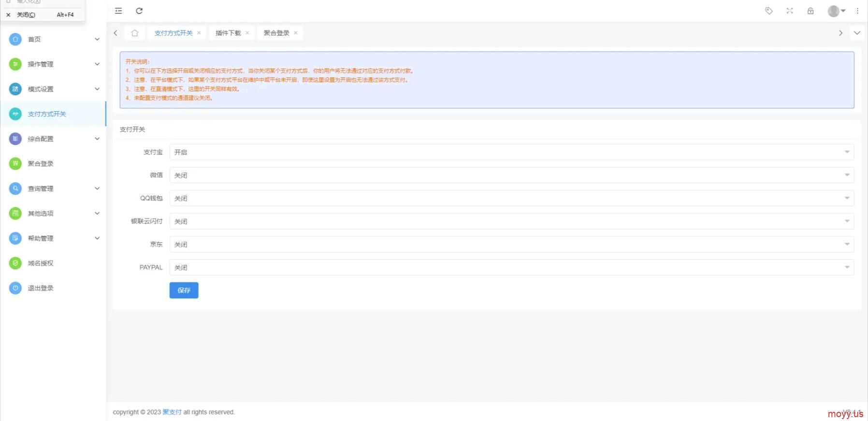This screenshot has width=868, height=421.
Task: Expand the 首页 menu chevron
Action: [x=97, y=39]
